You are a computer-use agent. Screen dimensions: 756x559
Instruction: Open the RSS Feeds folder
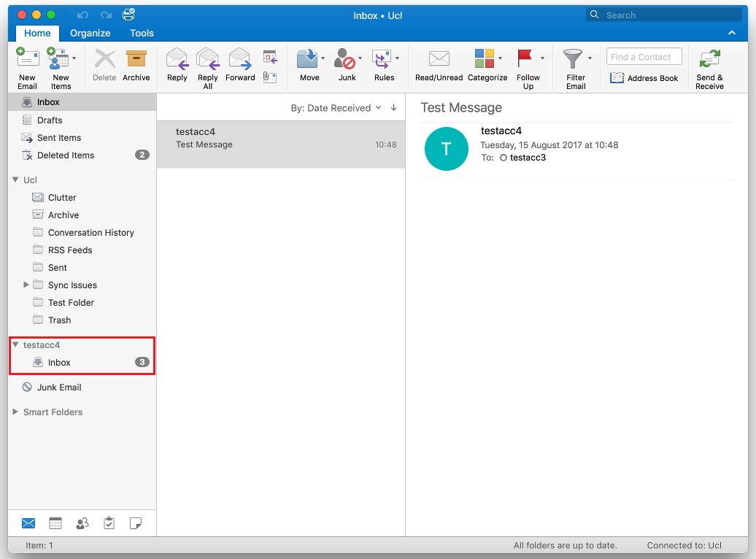coord(82,250)
